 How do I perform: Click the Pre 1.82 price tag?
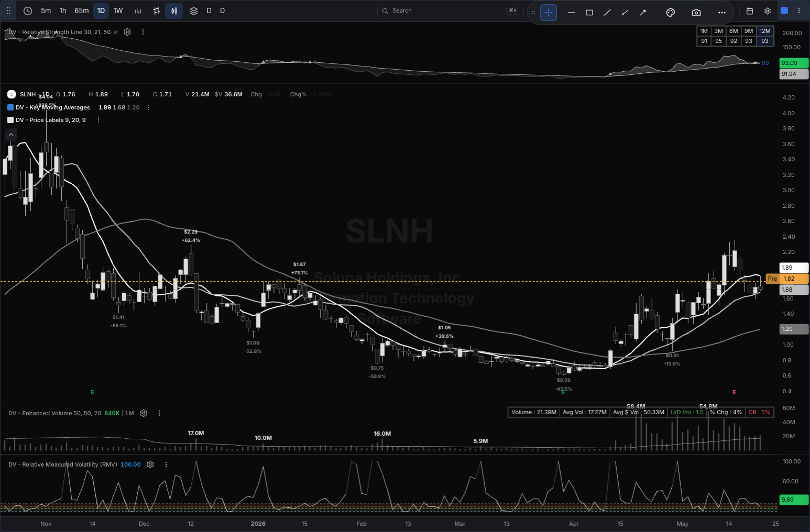[786, 279]
